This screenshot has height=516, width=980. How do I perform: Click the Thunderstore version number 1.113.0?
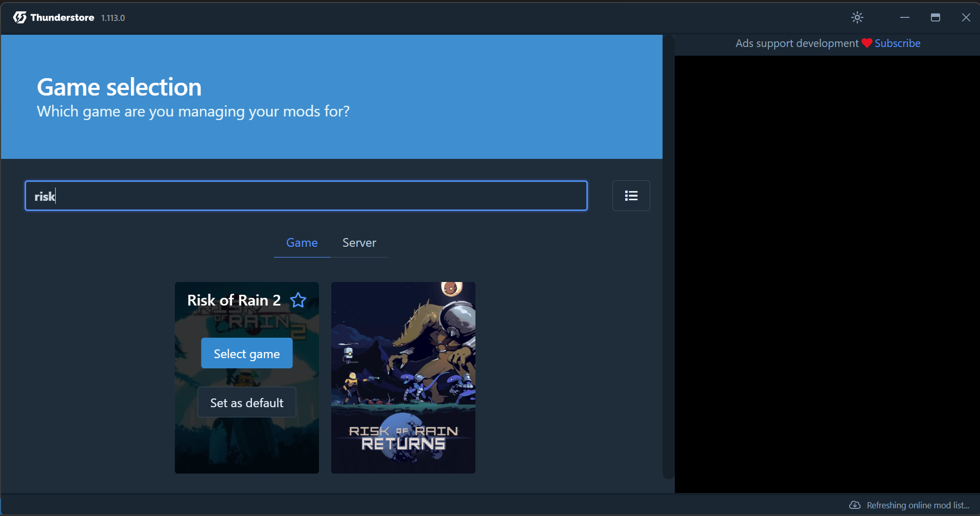(113, 18)
